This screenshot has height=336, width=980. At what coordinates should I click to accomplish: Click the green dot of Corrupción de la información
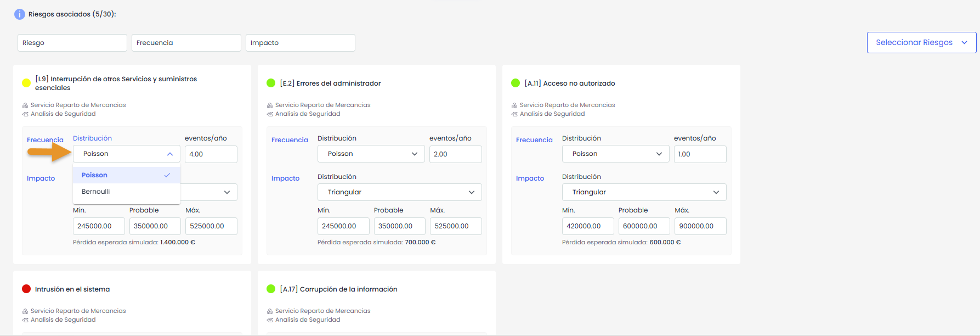point(271,289)
